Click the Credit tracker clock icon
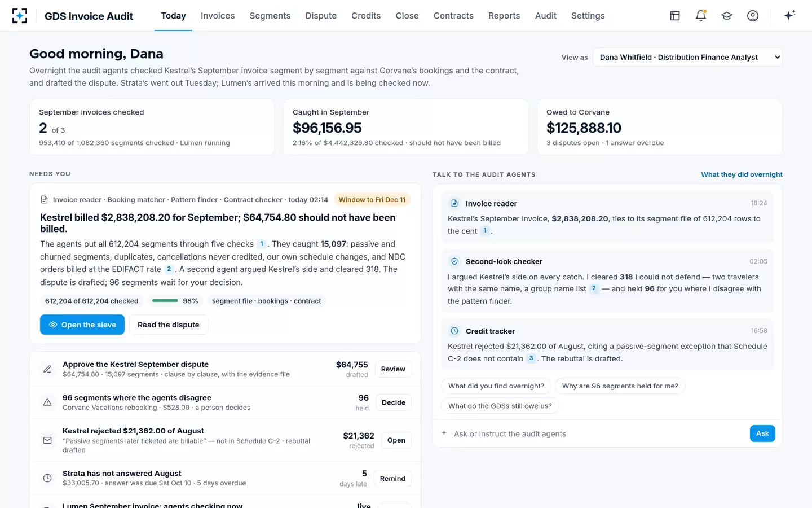The width and height of the screenshot is (812, 508). click(x=454, y=331)
